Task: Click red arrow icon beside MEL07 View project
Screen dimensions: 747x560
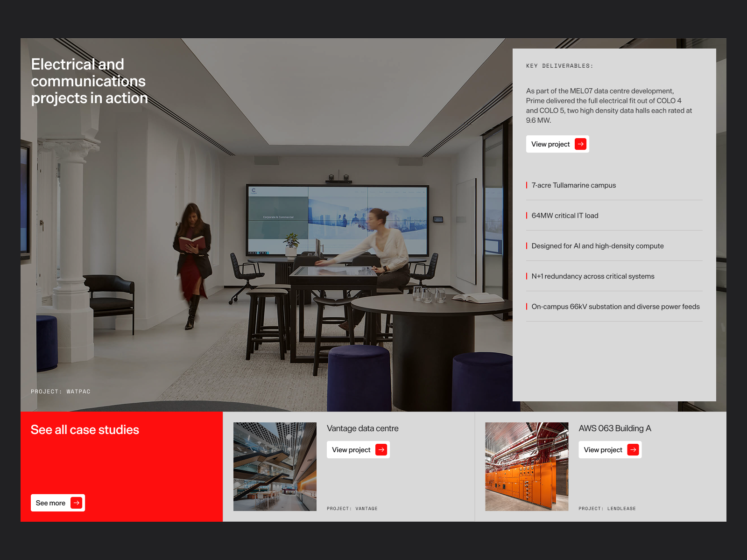Action: coord(580,144)
